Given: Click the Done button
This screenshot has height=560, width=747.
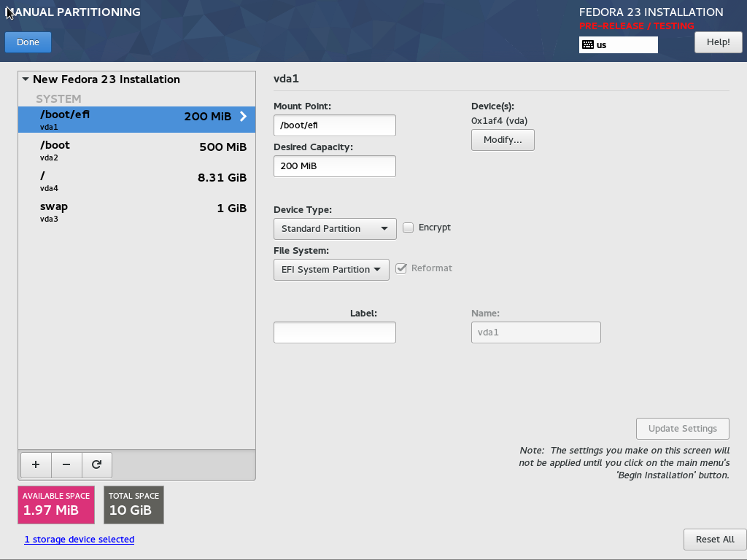Looking at the screenshot, I should tap(28, 42).
